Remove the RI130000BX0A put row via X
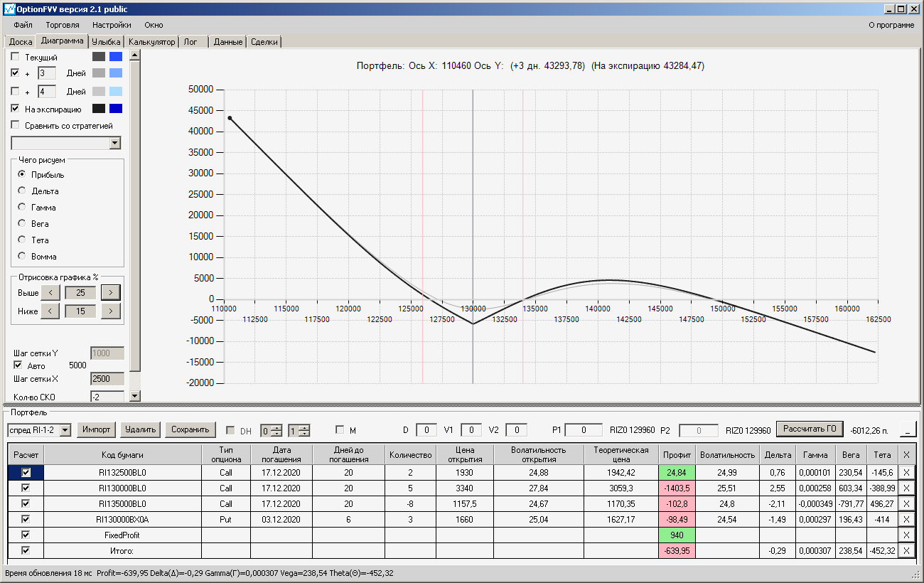Screen dimensions: 924x583 click(x=906, y=519)
